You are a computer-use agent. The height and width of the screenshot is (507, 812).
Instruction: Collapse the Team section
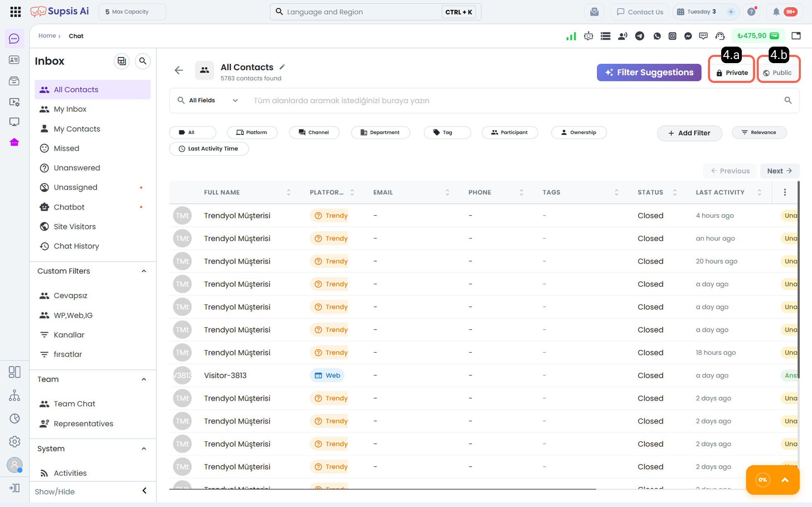click(144, 379)
